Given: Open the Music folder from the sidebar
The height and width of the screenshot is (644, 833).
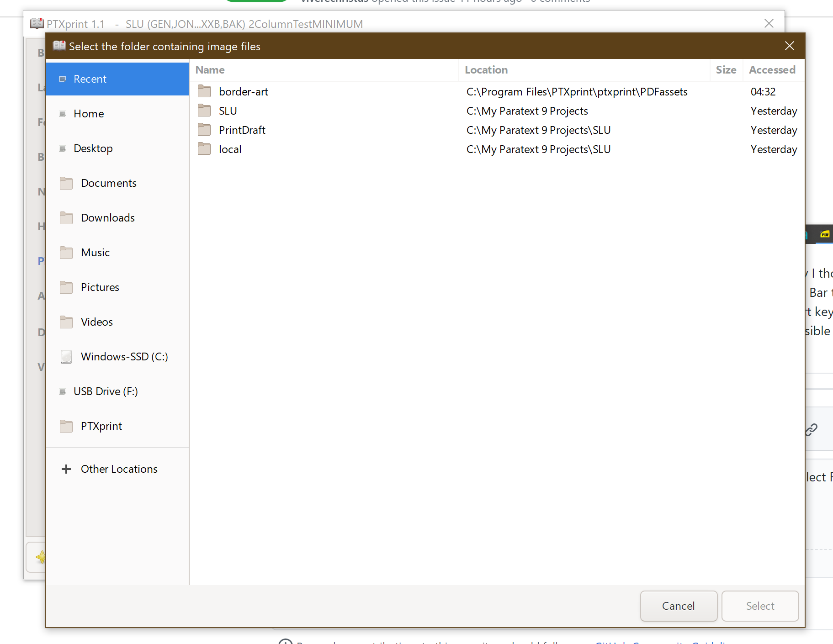Looking at the screenshot, I should (95, 252).
